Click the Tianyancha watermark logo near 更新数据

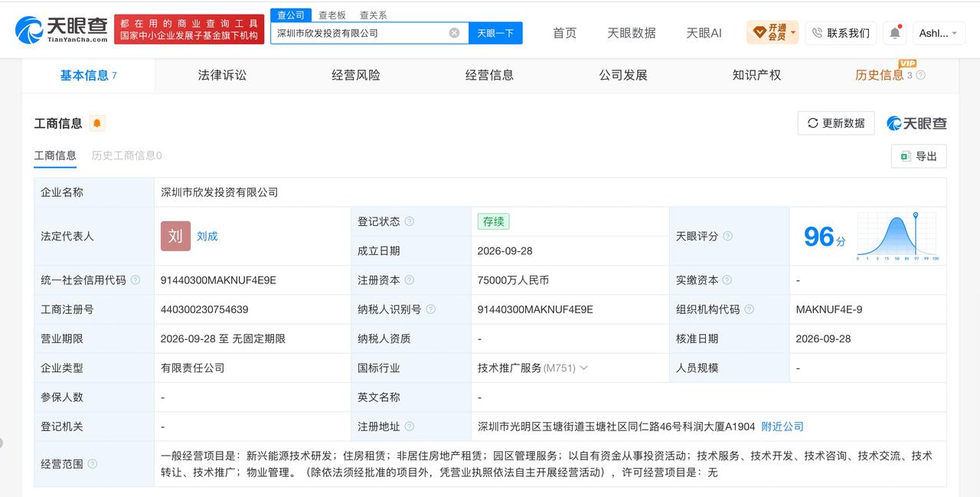(917, 123)
